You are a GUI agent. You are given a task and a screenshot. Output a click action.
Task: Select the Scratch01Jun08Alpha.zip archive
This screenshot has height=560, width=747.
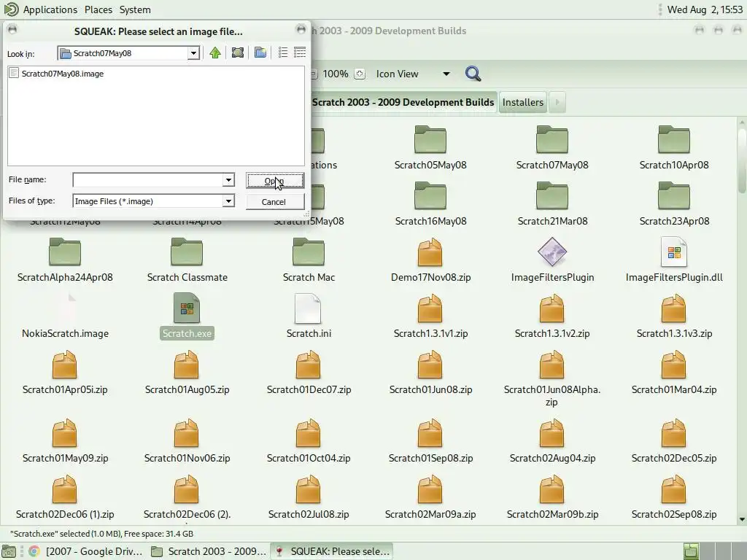tap(552, 378)
